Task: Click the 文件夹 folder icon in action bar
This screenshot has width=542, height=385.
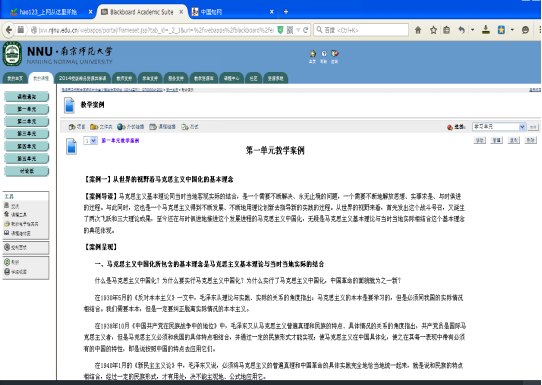Action: [94, 127]
